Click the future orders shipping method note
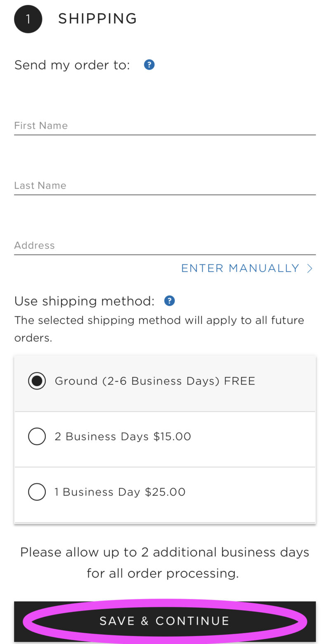The image size is (330, 644). 159,329
